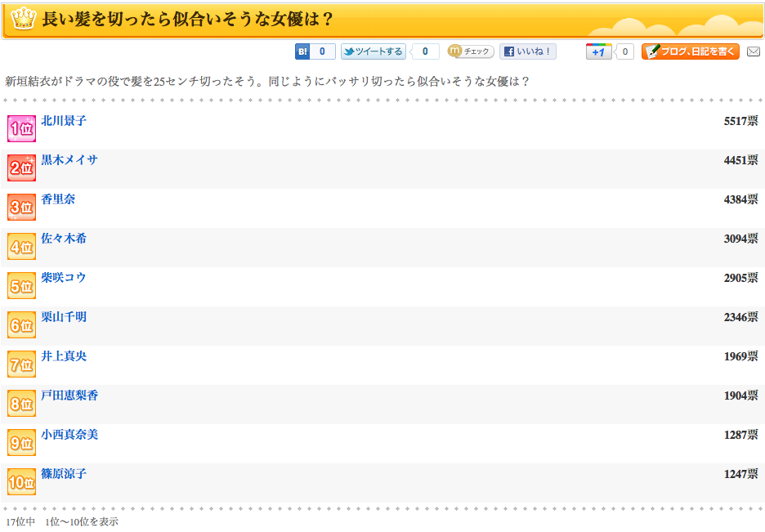This screenshot has height=532, width=765.
Task: Click the Twitter tweet button
Action: pos(374,51)
